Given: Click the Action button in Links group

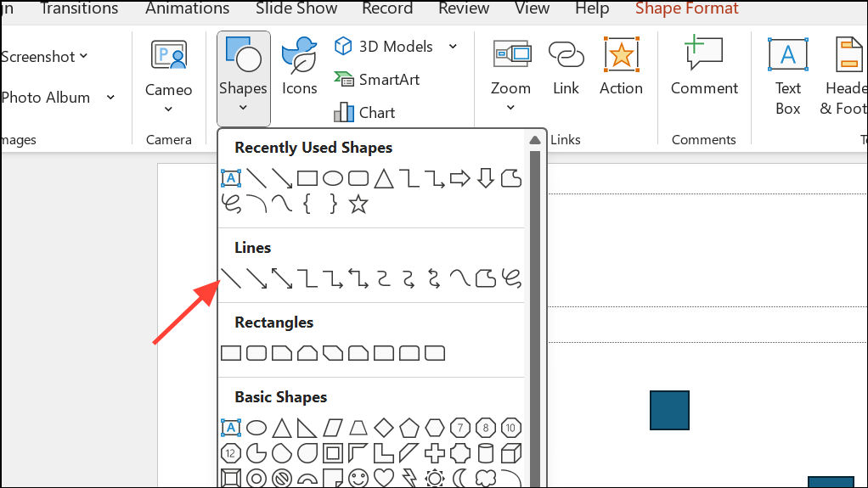Looking at the screenshot, I should [x=621, y=66].
